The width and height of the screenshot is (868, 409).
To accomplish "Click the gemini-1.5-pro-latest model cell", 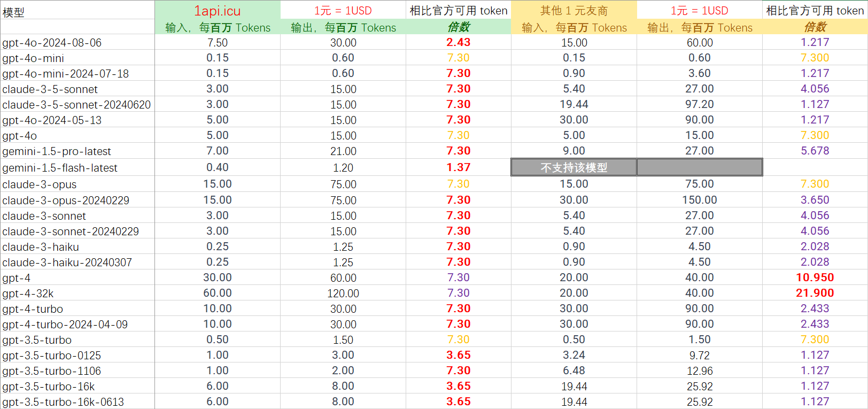I will (x=77, y=151).
